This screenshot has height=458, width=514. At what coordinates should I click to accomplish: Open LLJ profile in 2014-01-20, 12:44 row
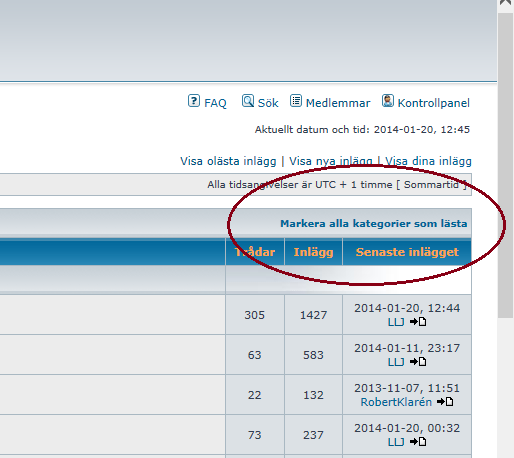click(x=396, y=322)
